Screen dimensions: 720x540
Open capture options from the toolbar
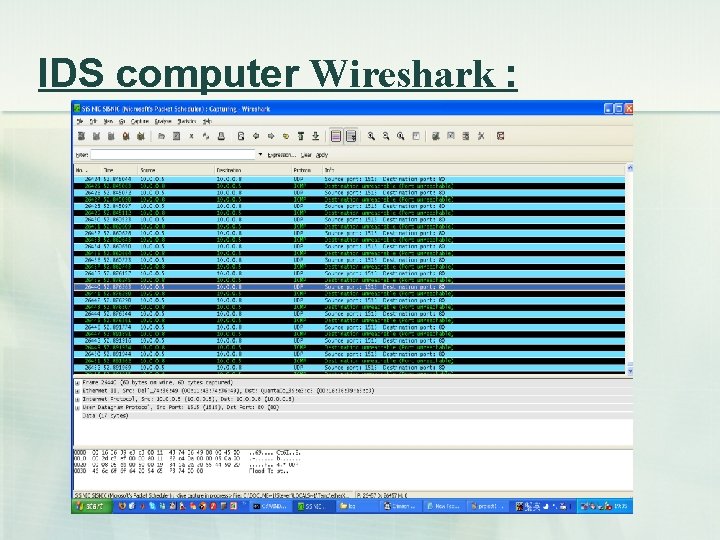tap(96, 136)
